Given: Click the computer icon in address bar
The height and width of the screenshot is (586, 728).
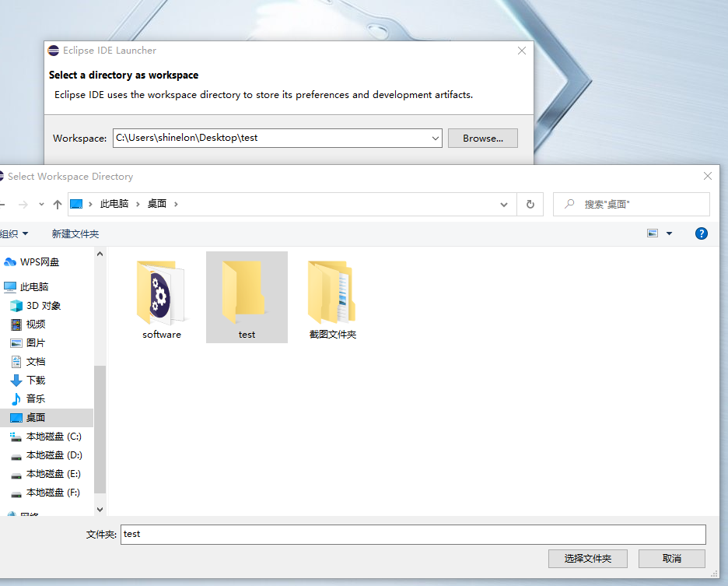Looking at the screenshot, I should pos(76,204).
